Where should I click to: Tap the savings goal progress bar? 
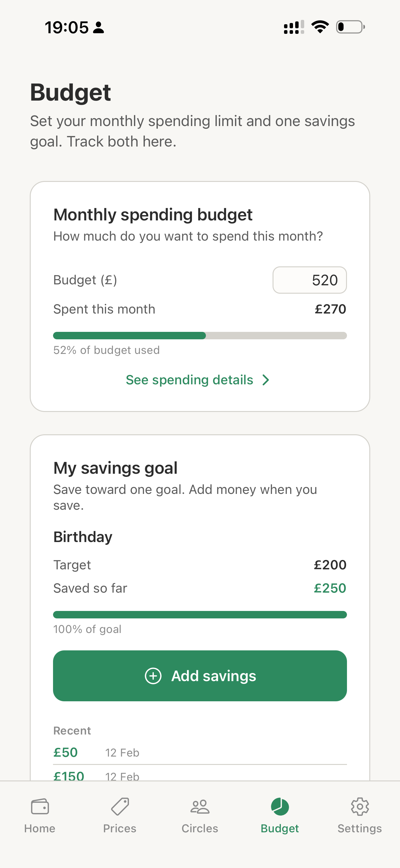[200, 615]
